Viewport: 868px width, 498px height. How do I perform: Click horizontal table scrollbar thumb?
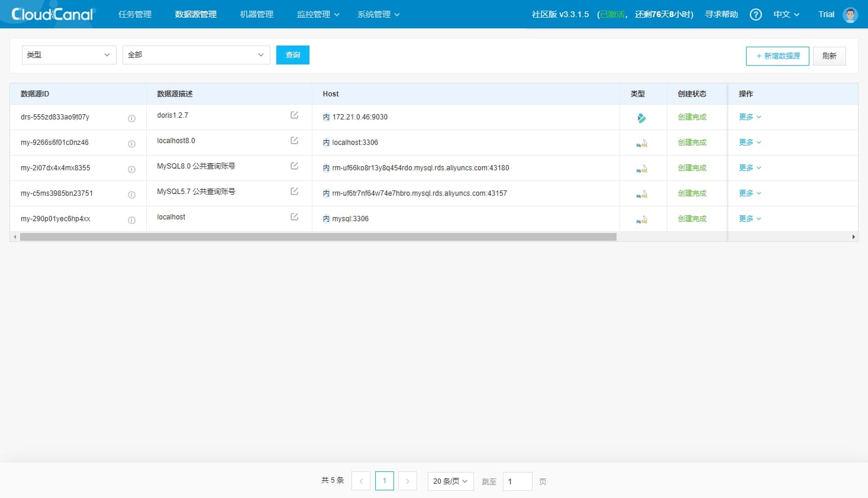[x=318, y=237]
